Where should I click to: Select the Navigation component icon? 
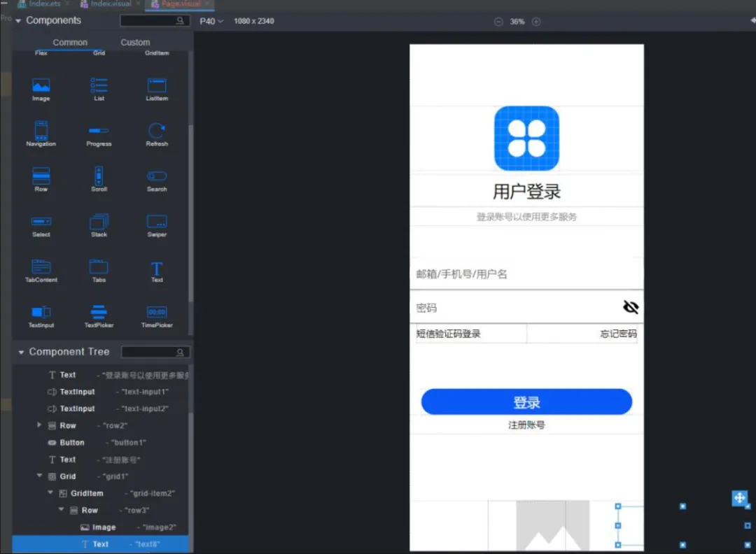(41, 130)
